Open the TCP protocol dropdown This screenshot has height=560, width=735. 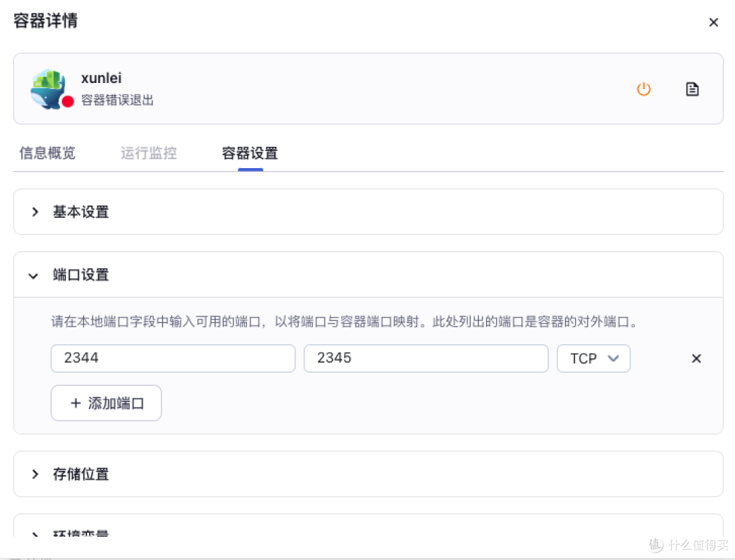(593, 359)
